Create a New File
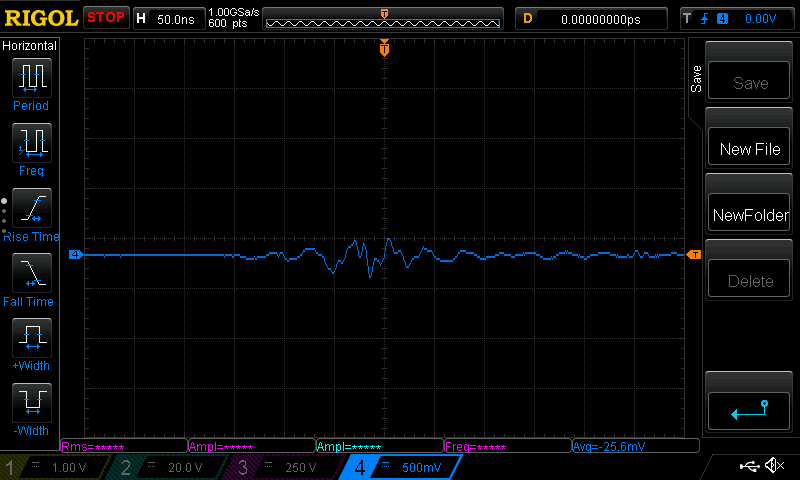800x480 pixels. tap(748, 146)
